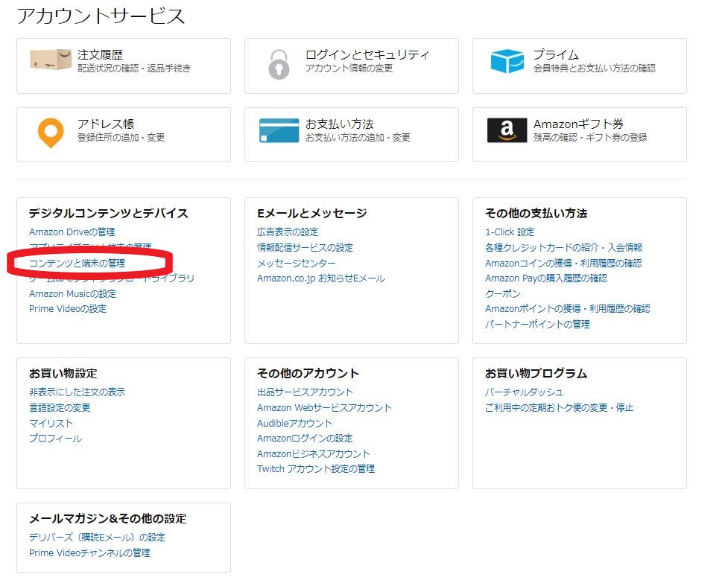This screenshot has height=583, width=728.
Task: Open the プライム card
Action: point(580,66)
